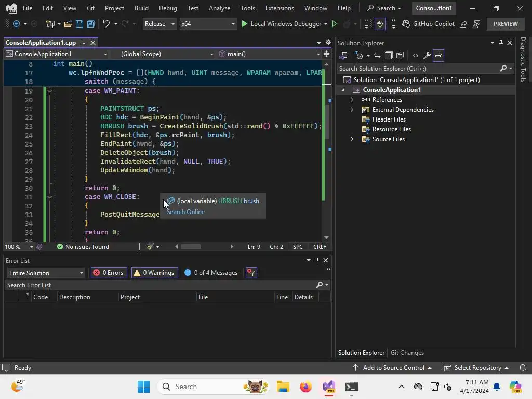Click Collapse All icon in Solution Explorer

[389, 56]
